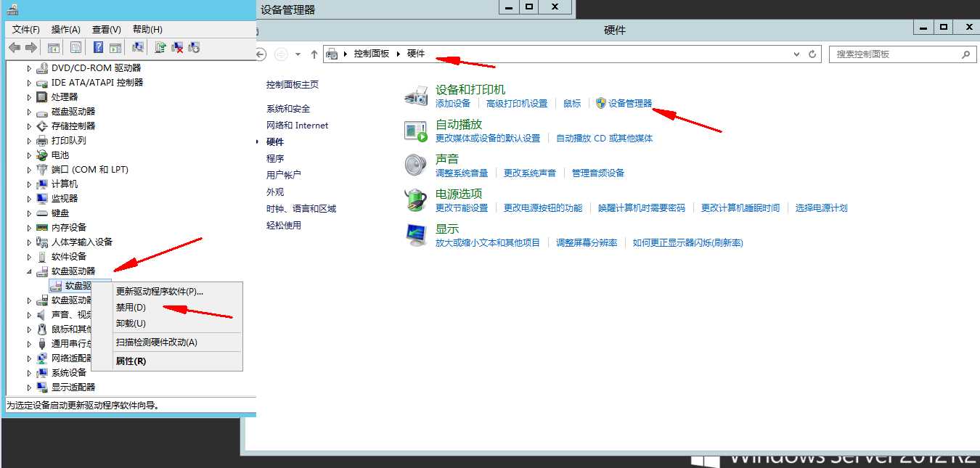Open the 鼠标 link

coord(572,103)
